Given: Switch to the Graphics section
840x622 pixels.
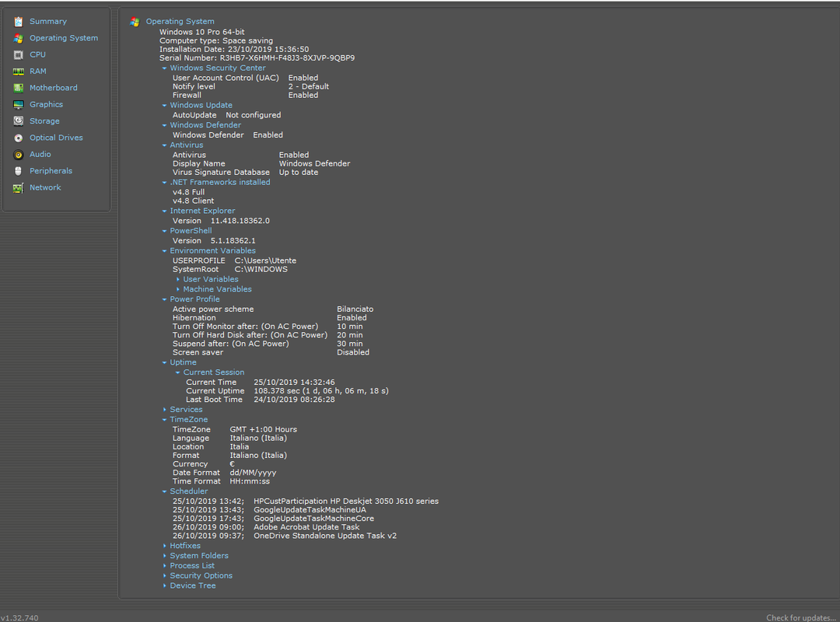Looking at the screenshot, I should click(46, 104).
